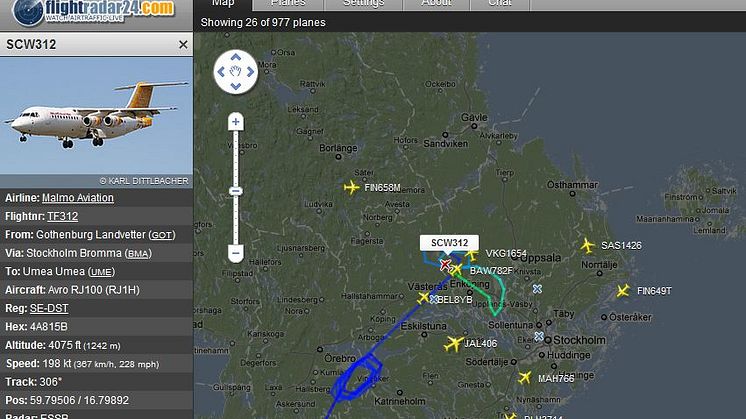
Task: Open the TF312 flight number link
Action: click(62, 216)
